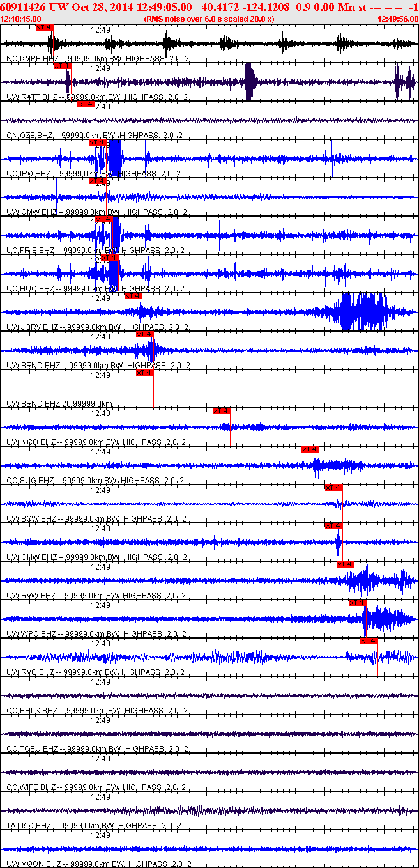The height and width of the screenshot is (868, 419).
Task: Select the CC.PRLK.BHZ station label
Action: (96, 711)
